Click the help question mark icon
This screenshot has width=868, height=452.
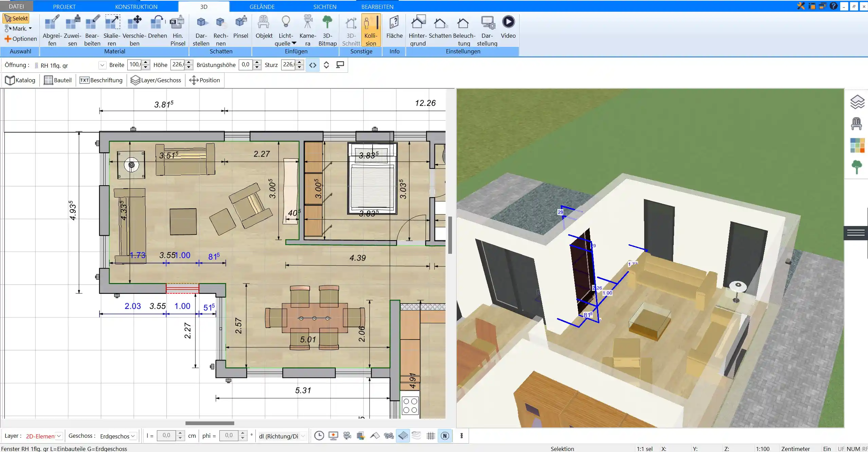[833, 6]
